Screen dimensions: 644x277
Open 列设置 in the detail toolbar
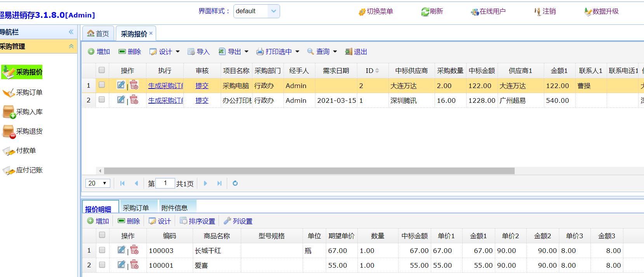pyautogui.click(x=238, y=221)
